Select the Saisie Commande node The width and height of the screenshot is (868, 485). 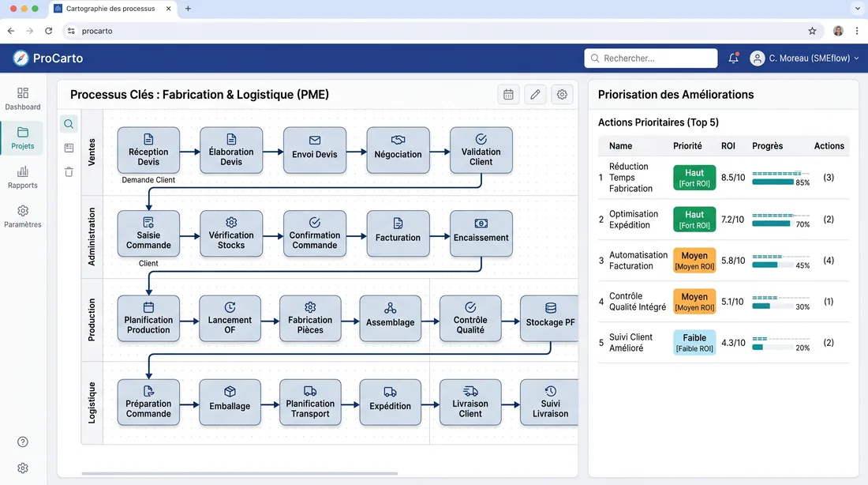(x=148, y=234)
